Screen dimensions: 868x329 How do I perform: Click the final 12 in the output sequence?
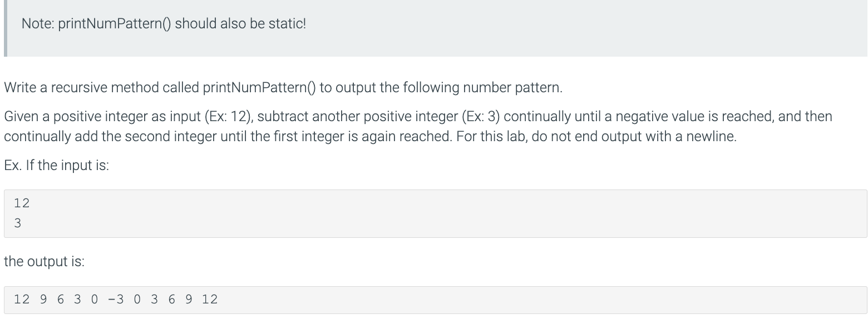pos(210,300)
